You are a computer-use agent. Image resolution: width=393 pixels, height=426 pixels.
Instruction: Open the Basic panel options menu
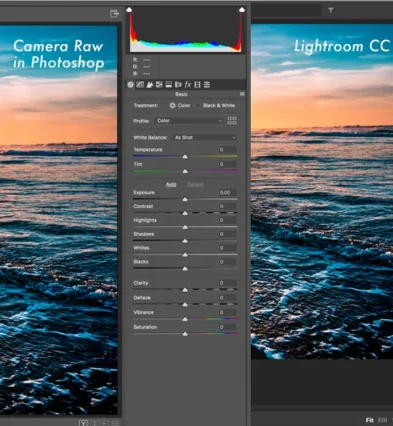pyautogui.click(x=242, y=94)
